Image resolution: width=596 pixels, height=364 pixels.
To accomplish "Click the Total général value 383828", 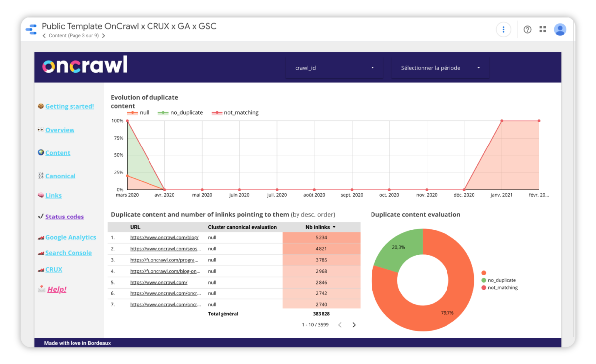I will point(321,314).
